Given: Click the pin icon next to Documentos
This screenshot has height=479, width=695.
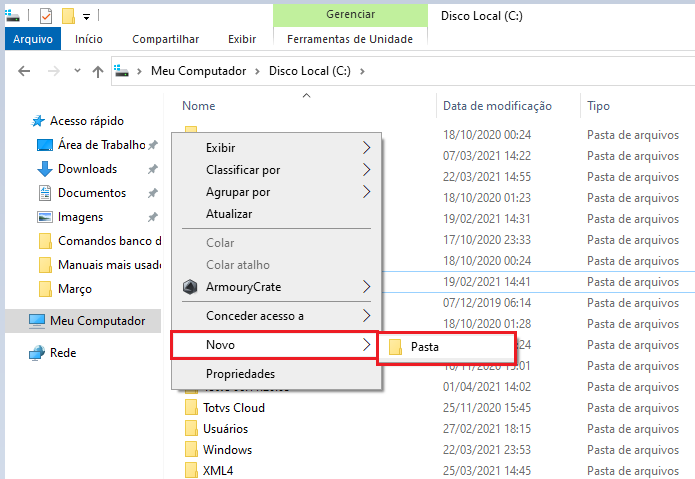Looking at the screenshot, I should click(152, 193).
